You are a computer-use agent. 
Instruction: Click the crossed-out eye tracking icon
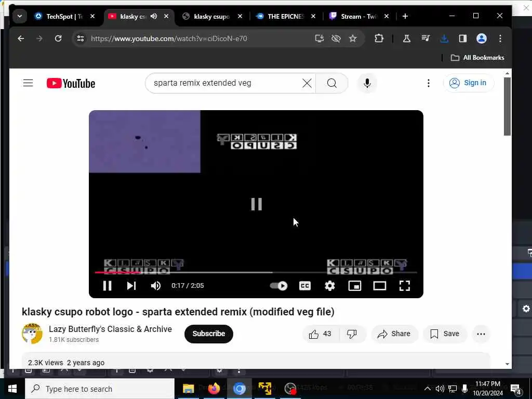(336, 38)
